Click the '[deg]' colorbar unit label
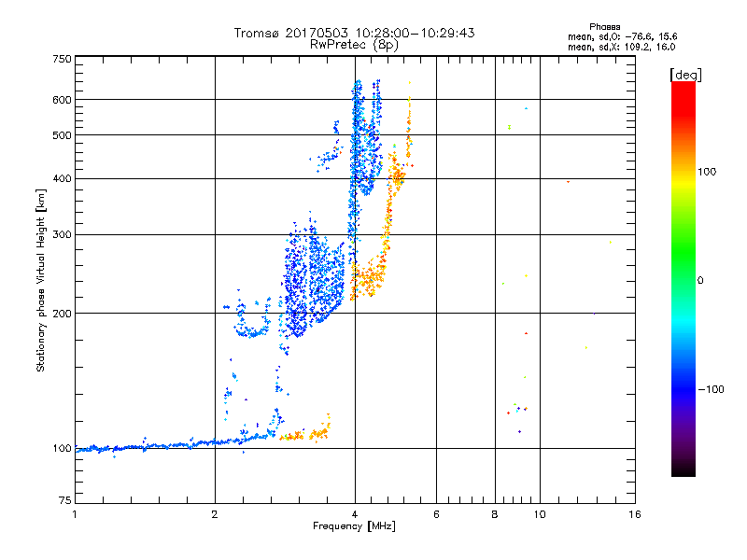The image size is (747, 560). [x=685, y=75]
